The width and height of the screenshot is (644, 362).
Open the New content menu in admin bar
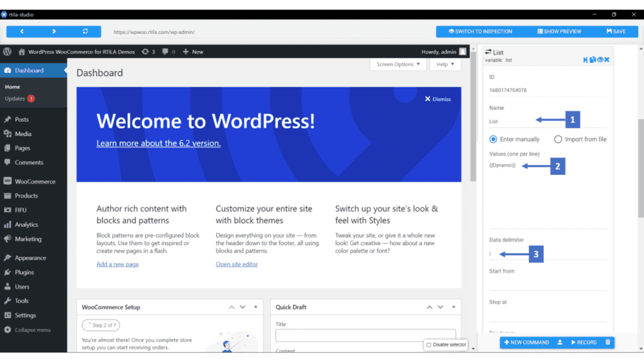pos(193,52)
